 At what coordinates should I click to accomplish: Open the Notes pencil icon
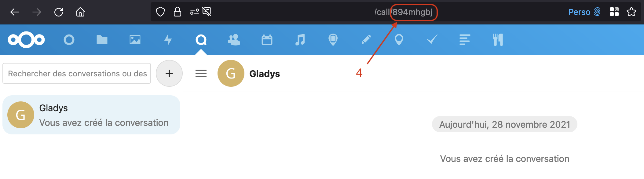[366, 40]
